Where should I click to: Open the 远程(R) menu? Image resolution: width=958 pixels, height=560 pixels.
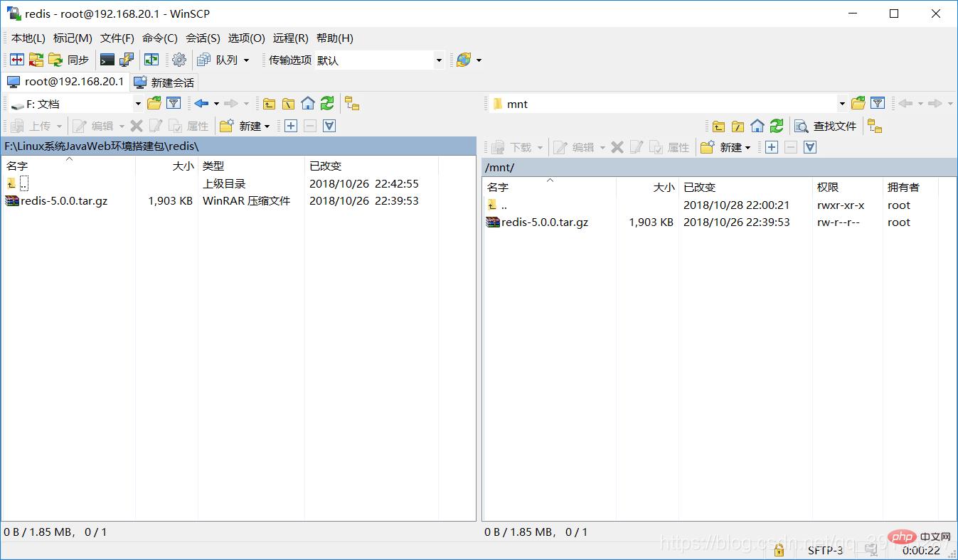coord(290,38)
